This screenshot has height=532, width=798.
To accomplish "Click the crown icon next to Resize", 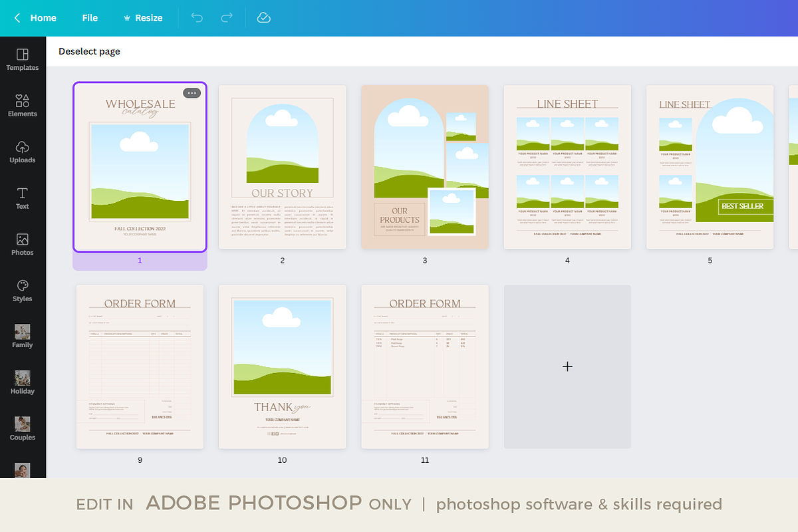I will [x=127, y=18].
